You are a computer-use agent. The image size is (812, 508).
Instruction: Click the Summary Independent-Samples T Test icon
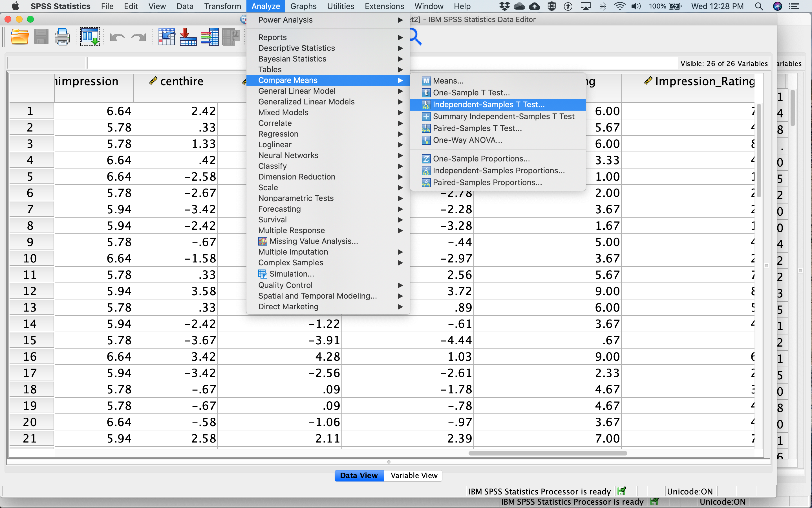tap(426, 117)
